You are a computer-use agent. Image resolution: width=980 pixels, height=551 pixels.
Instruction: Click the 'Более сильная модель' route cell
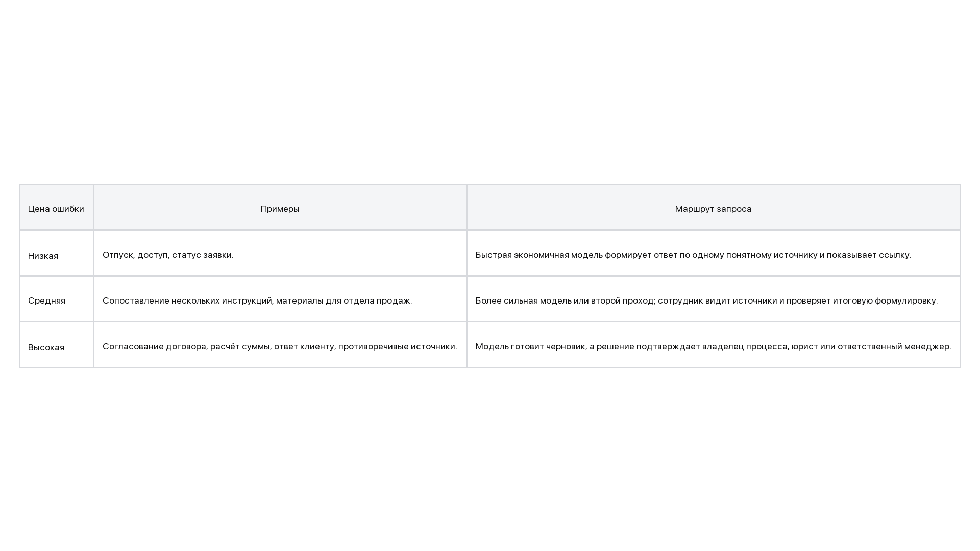point(714,299)
